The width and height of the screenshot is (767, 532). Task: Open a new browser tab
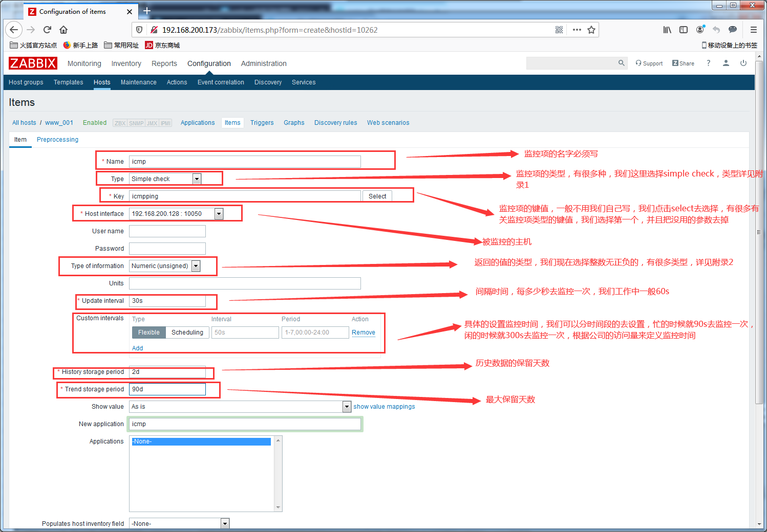pos(147,11)
